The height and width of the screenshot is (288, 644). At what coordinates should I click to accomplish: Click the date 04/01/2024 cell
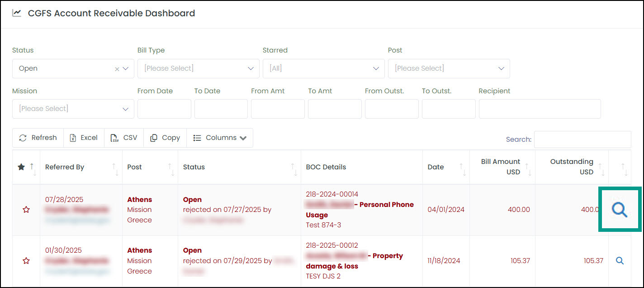click(446, 210)
